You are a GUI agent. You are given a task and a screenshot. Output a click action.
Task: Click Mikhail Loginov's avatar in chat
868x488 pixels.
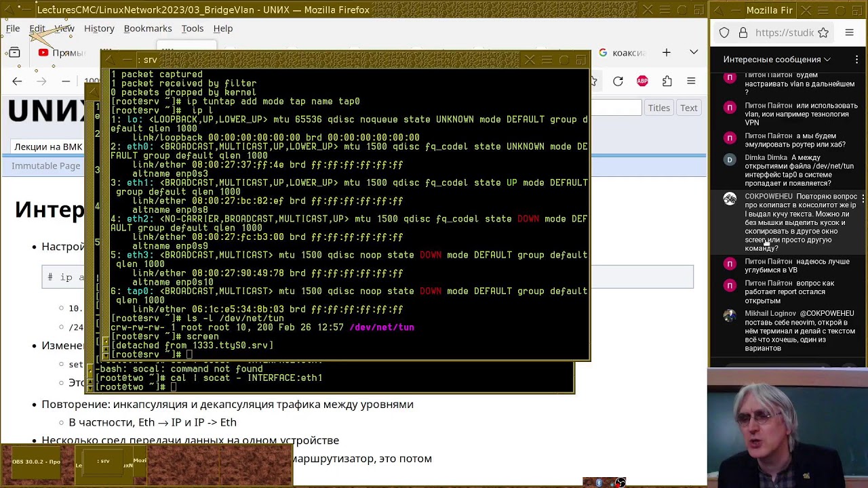(x=730, y=315)
